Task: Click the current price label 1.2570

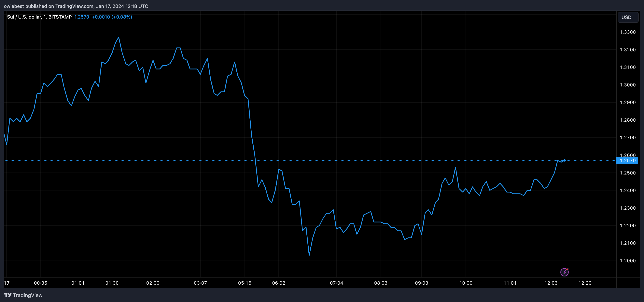Action: pos(627,160)
